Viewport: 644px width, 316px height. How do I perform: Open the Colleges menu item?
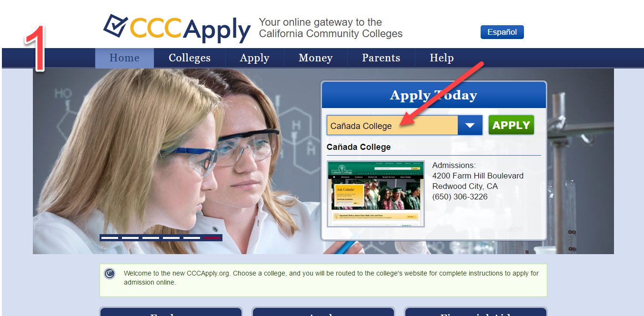tap(190, 58)
